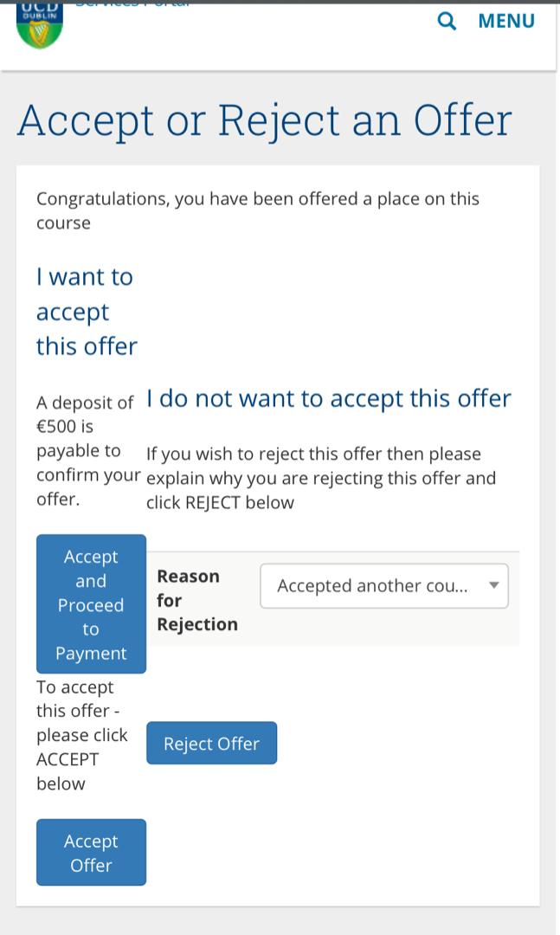
Task: Open search with the magnifying glass icon
Action: (447, 21)
